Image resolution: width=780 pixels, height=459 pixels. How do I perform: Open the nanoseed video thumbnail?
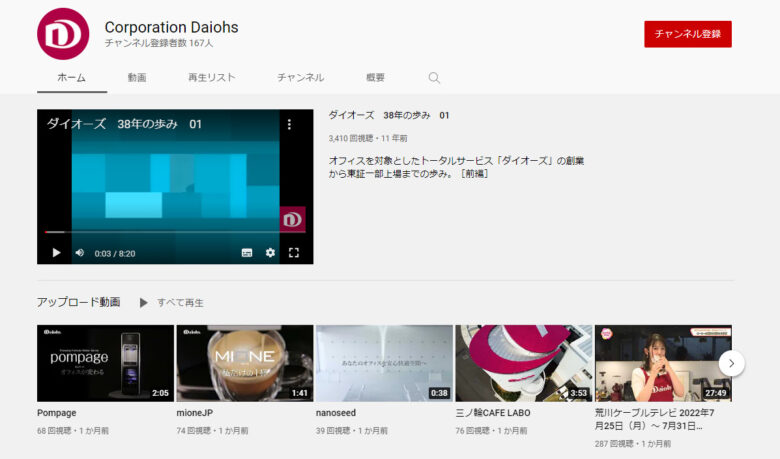click(x=384, y=363)
